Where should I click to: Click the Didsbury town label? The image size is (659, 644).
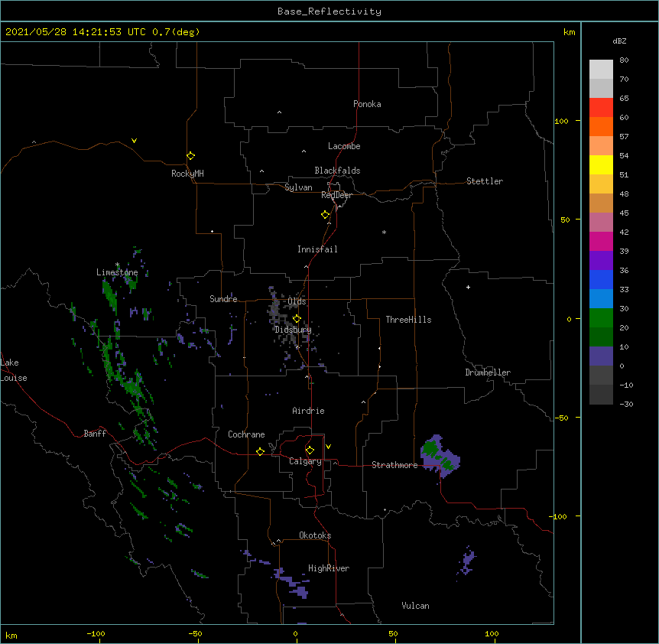click(294, 330)
